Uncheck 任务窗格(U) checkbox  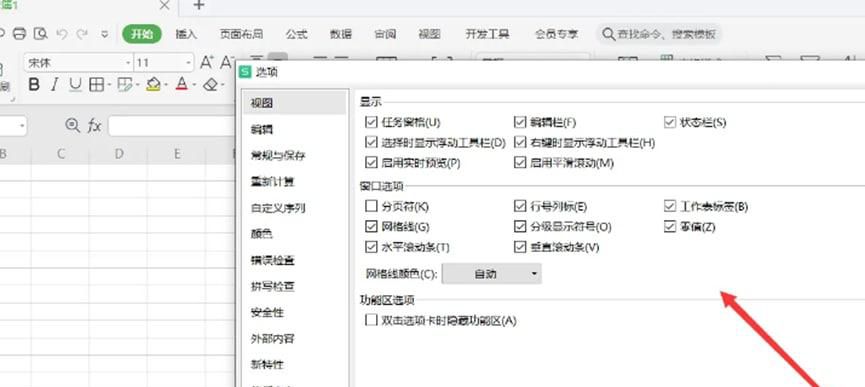point(371,122)
